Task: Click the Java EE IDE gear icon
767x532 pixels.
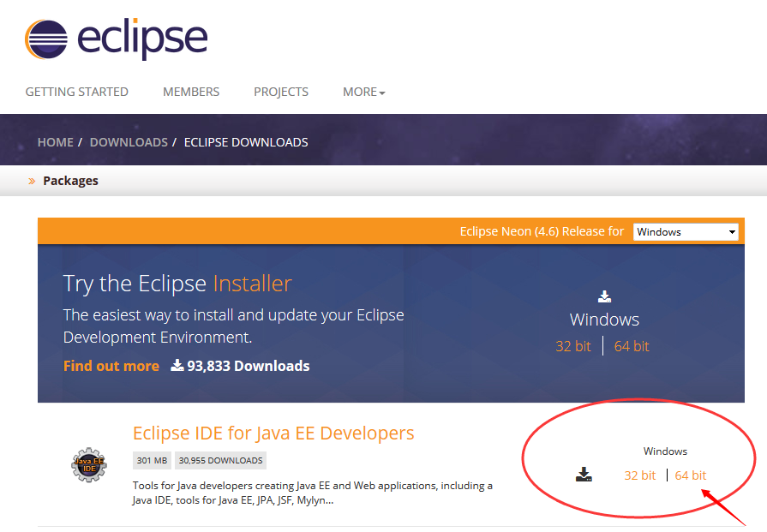Action: click(x=89, y=465)
